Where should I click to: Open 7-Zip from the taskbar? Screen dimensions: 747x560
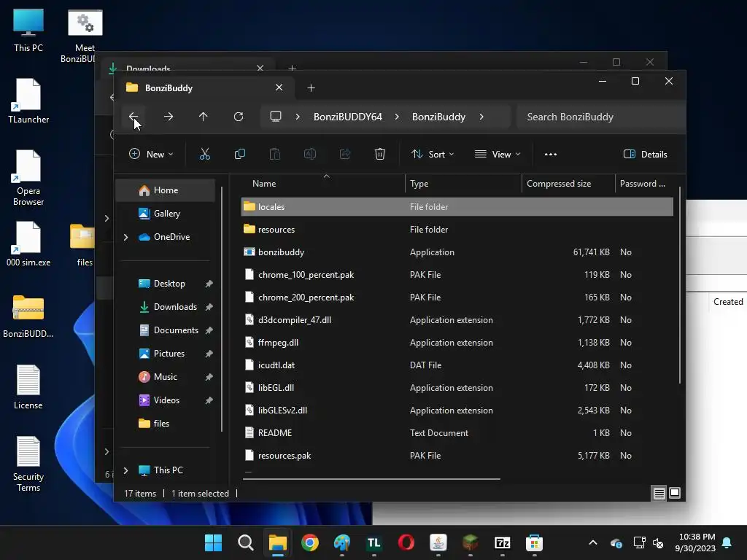[x=502, y=542]
